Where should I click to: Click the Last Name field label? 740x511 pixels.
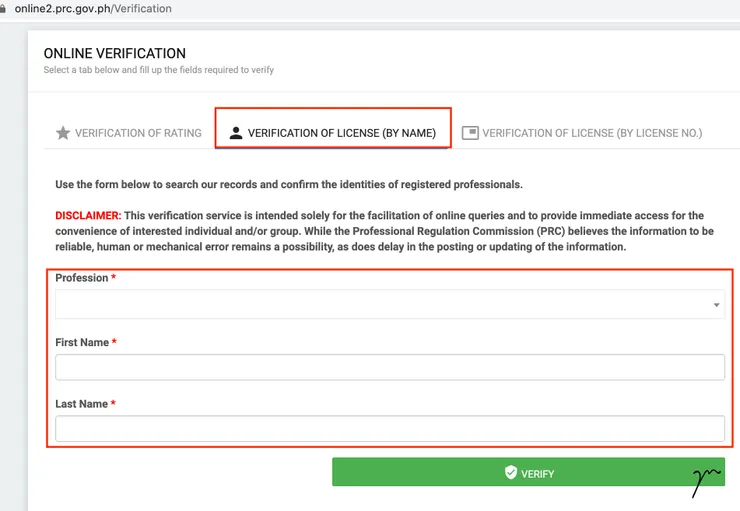(82, 404)
